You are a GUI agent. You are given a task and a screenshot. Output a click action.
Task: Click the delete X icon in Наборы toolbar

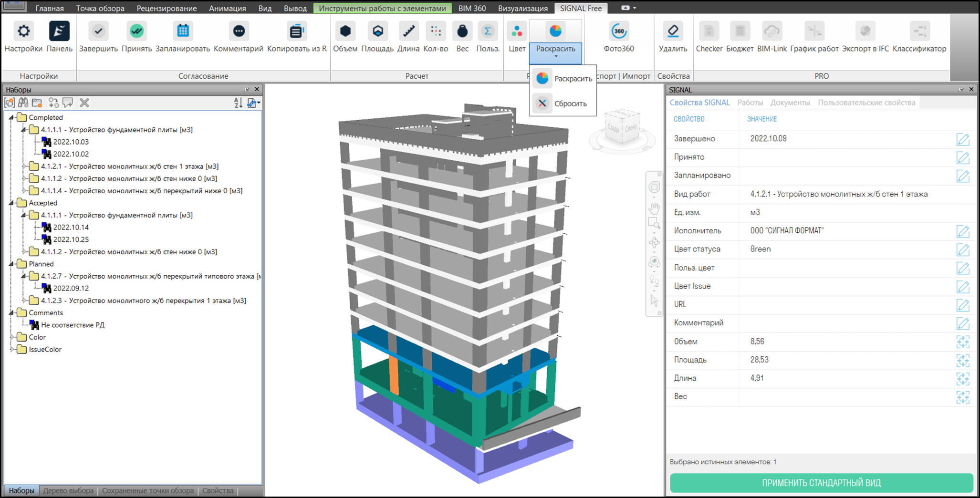coord(84,103)
